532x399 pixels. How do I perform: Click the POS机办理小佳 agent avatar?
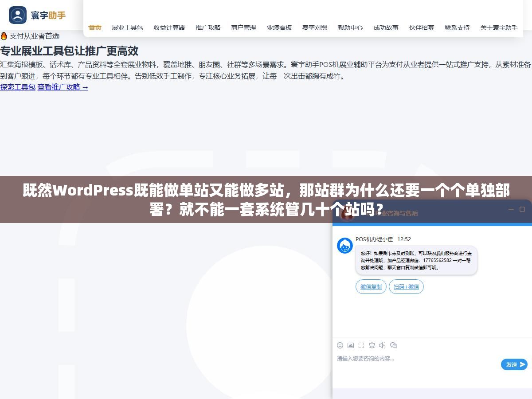point(345,246)
